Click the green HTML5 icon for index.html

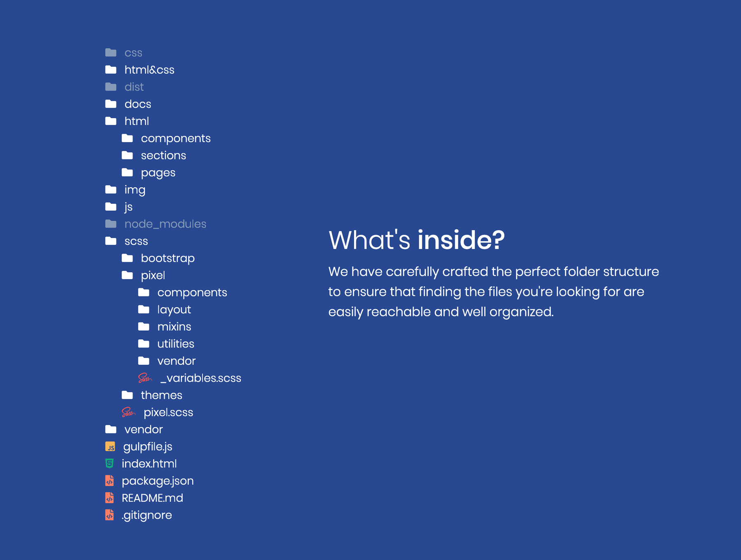click(x=110, y=463)
